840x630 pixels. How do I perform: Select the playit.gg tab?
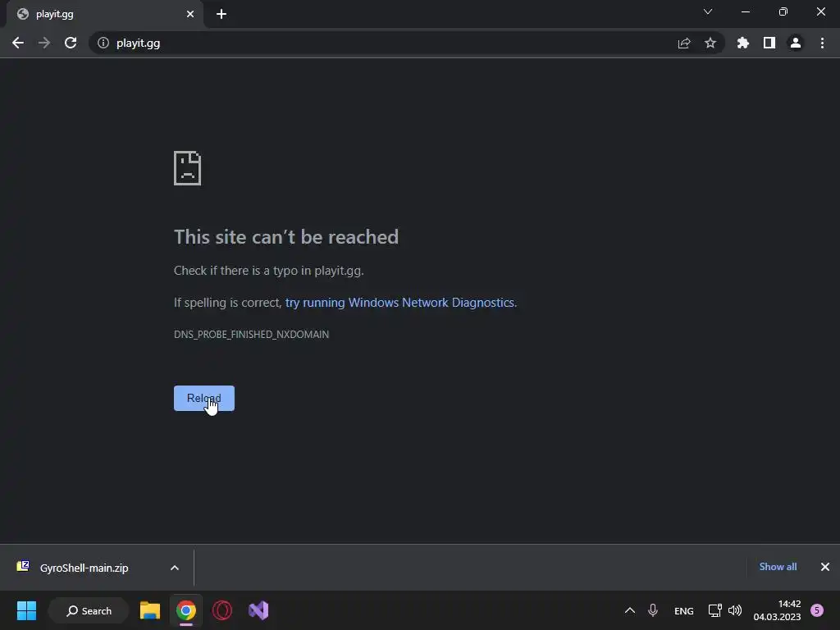105,15
